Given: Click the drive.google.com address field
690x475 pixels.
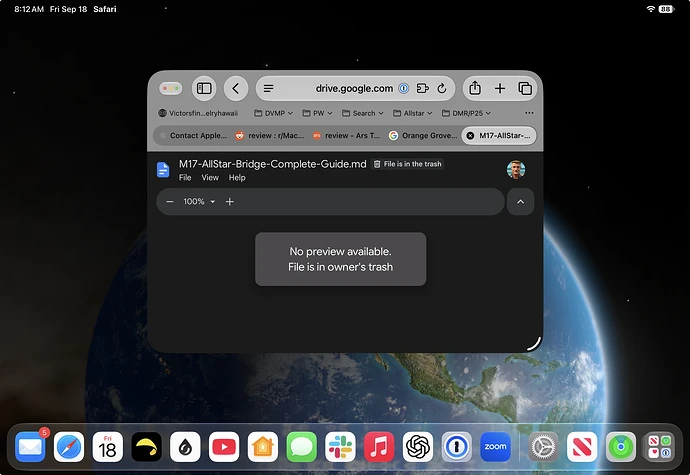Looking at the screenshot, I should tap(357, 88).
